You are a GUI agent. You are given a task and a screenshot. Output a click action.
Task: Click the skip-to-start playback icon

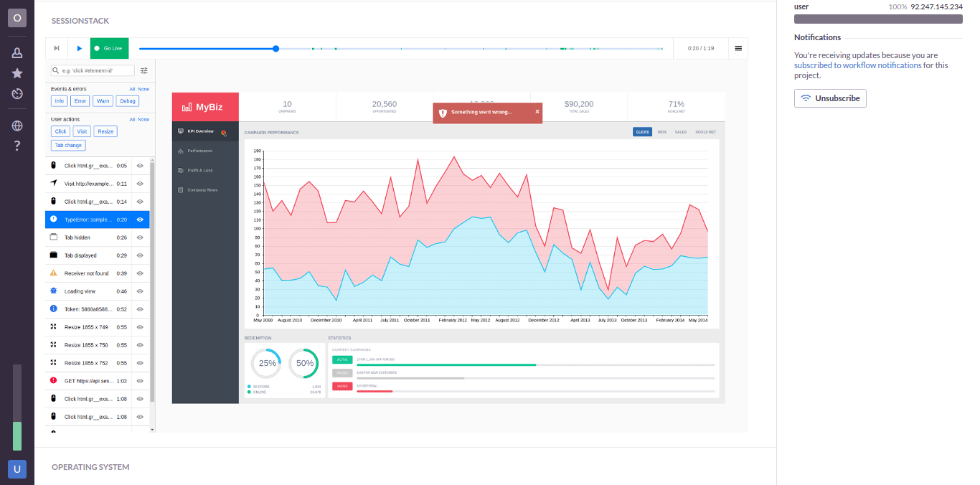tap(56, 48)
